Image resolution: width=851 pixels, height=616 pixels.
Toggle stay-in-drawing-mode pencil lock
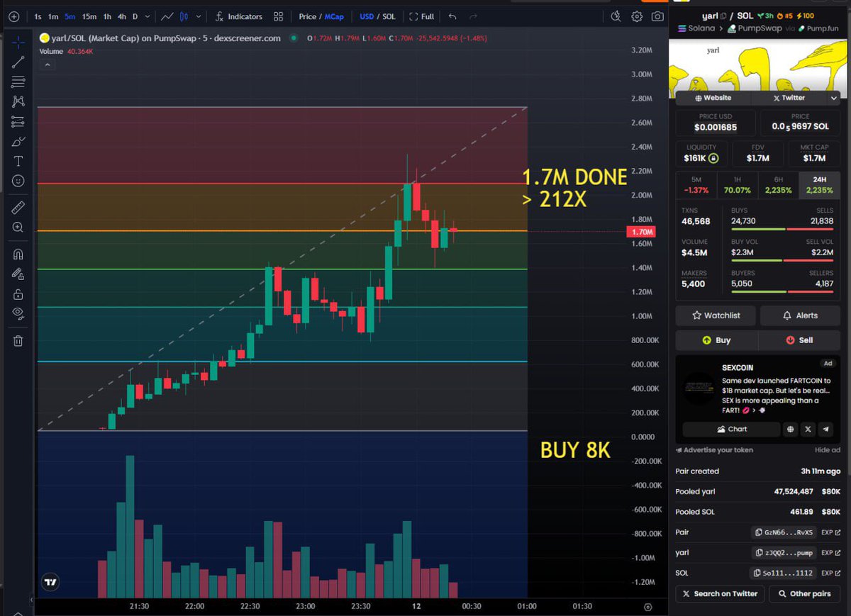[18, 274]
